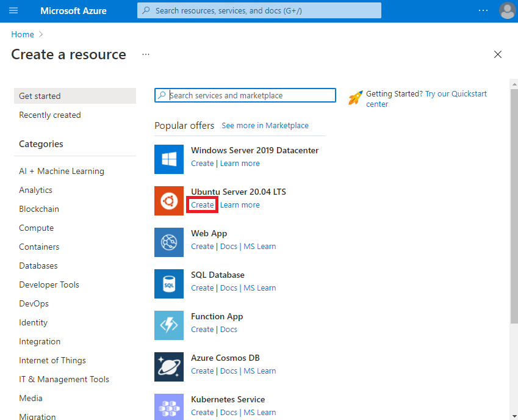Open Analytics category
The width and height of the screenshot is (518, 420).
coord(35,190)
